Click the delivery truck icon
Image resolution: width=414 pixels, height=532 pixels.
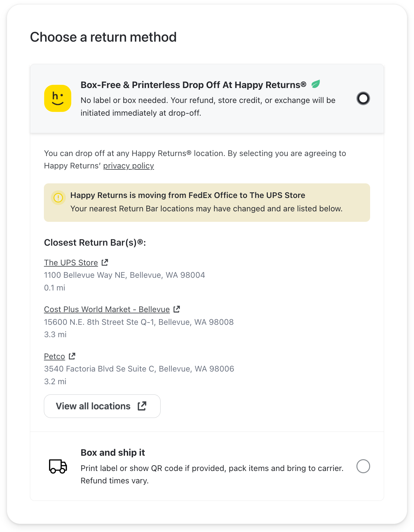click(x=58, y=467)
